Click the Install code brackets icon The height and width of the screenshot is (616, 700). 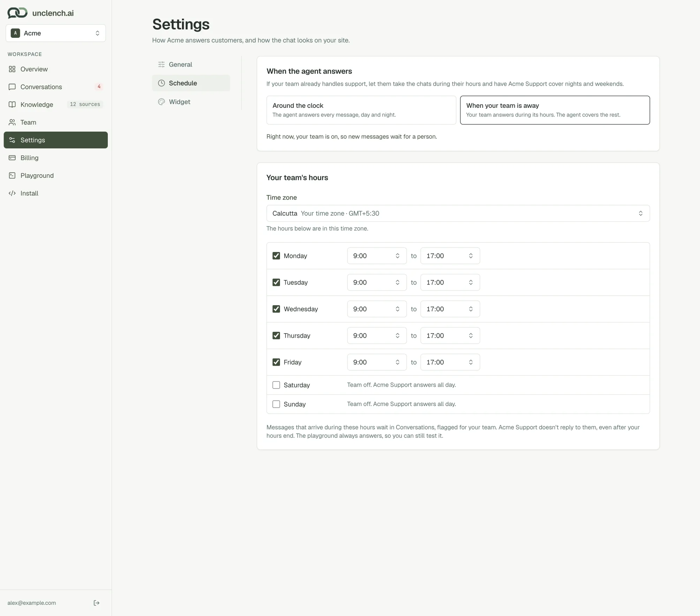12,193
